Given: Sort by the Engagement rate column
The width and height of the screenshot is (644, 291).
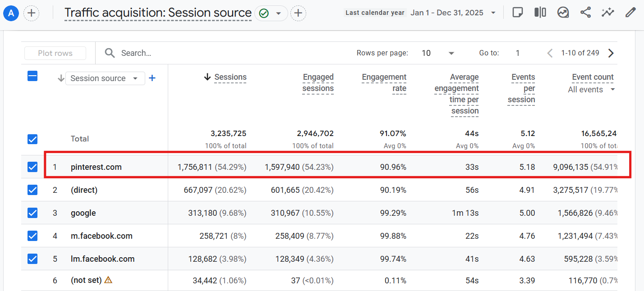Looking at the screenshot, I should pyautogui.click(x=384, y=83).
